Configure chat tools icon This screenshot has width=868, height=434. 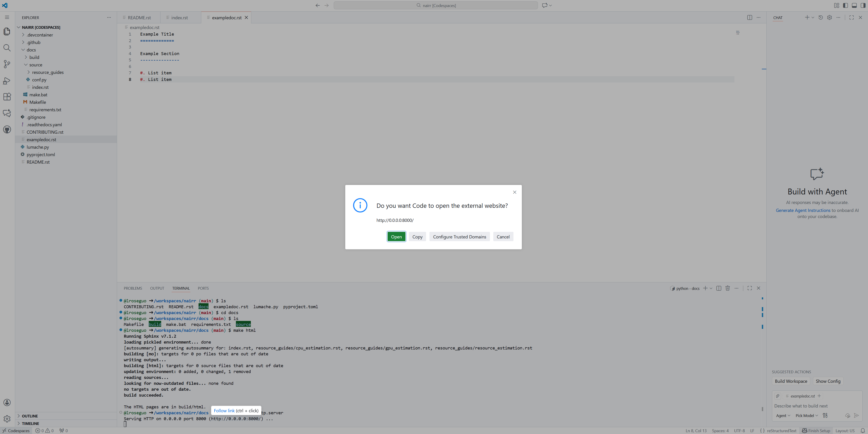tap(825, 415)
